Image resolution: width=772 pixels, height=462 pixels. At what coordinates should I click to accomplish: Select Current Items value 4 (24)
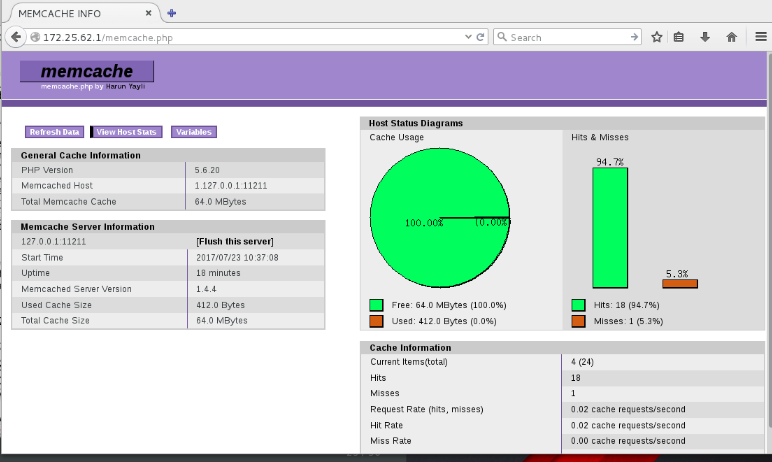click(x=582, y=362)
